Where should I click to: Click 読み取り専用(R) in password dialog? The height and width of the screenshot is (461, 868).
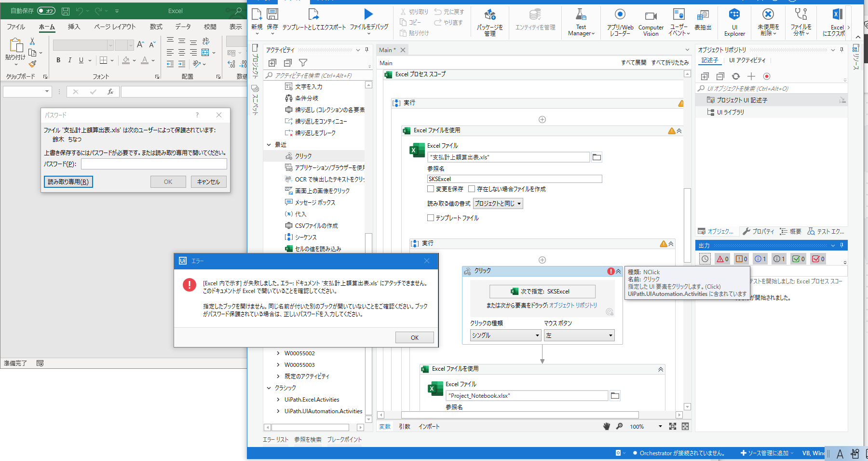68,182
